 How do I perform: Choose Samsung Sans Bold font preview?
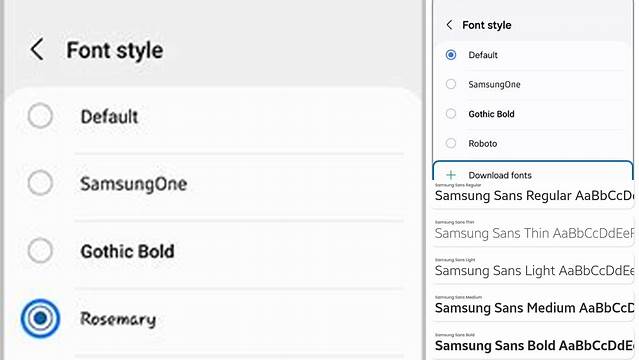click(x=533, y=343)
